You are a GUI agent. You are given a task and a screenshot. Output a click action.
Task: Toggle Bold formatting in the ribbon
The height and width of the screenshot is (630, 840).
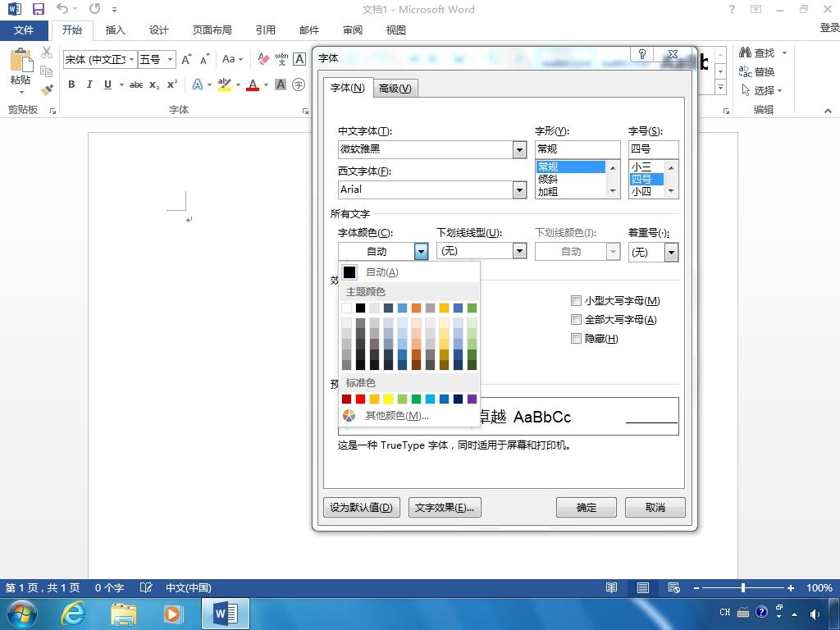71,84
